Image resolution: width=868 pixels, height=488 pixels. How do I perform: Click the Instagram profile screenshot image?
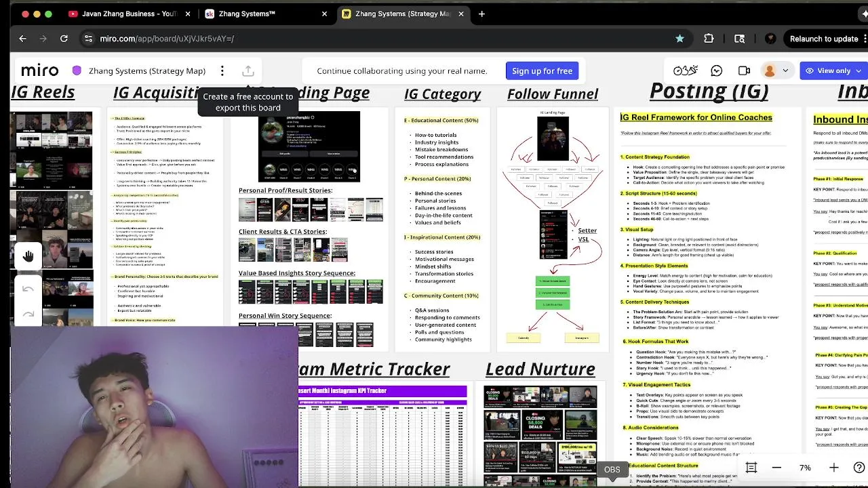point(309,147)
